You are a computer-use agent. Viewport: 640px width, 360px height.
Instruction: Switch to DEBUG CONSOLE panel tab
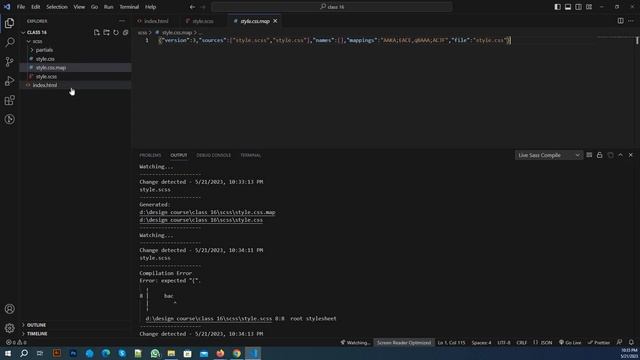pos(213,155)
